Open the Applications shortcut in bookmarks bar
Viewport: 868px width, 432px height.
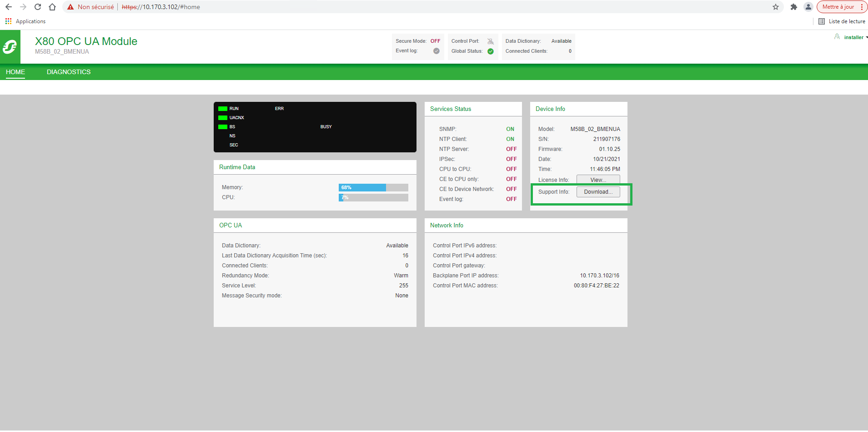click(25, 21)
